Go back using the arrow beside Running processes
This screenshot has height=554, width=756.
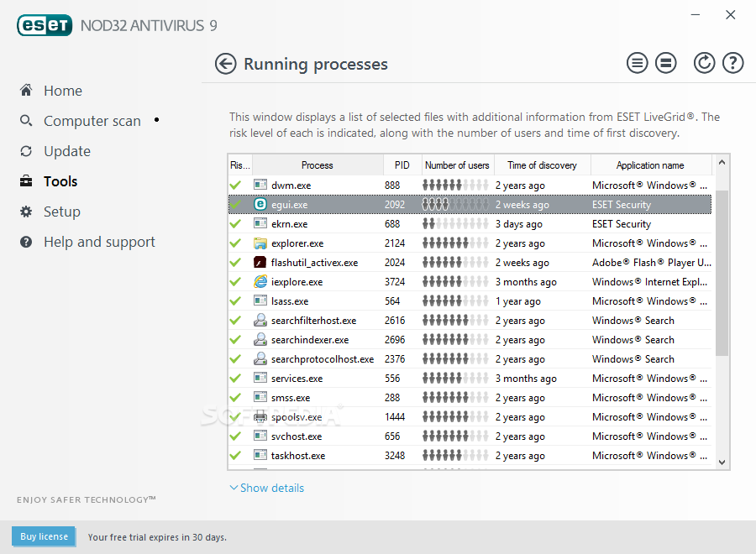[x=225, y=64]
